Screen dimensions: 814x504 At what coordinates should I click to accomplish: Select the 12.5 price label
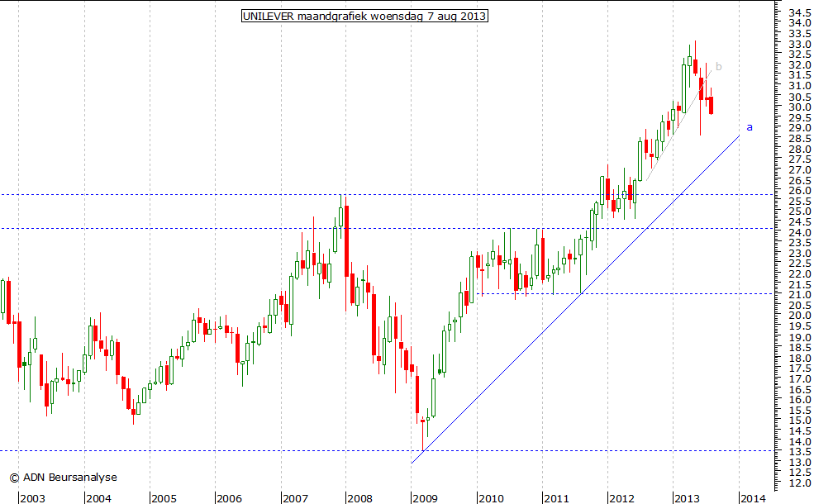tap(799, 473)
